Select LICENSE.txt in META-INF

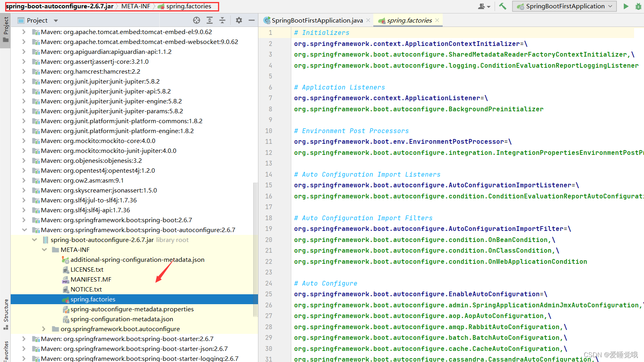point(87,269)
